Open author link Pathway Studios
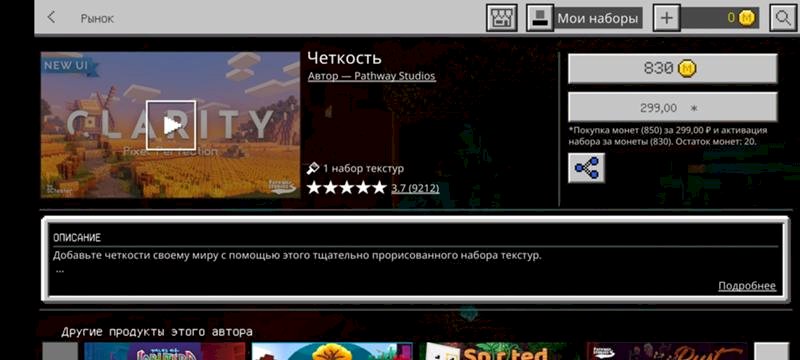 pyautogui.click(x=371, y=76)
